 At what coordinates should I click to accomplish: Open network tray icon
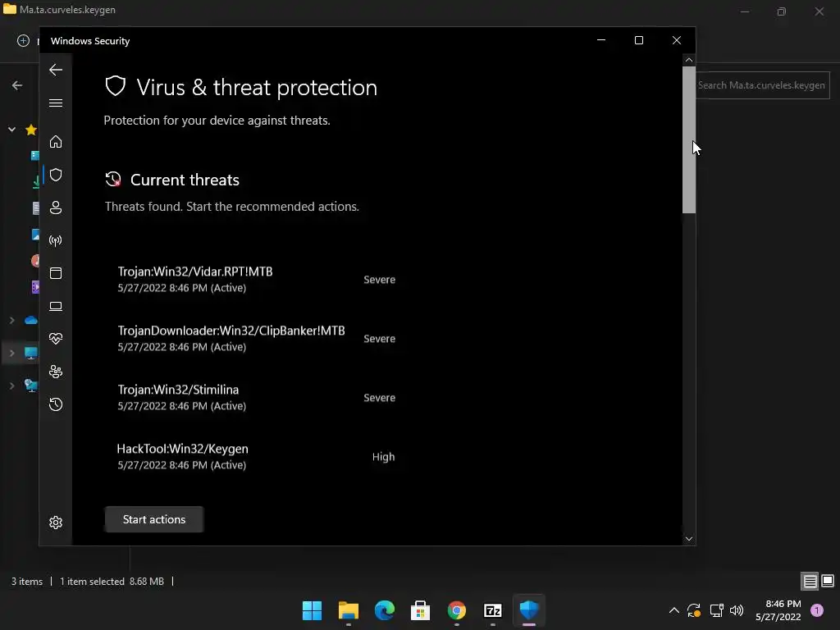point(716,610)
